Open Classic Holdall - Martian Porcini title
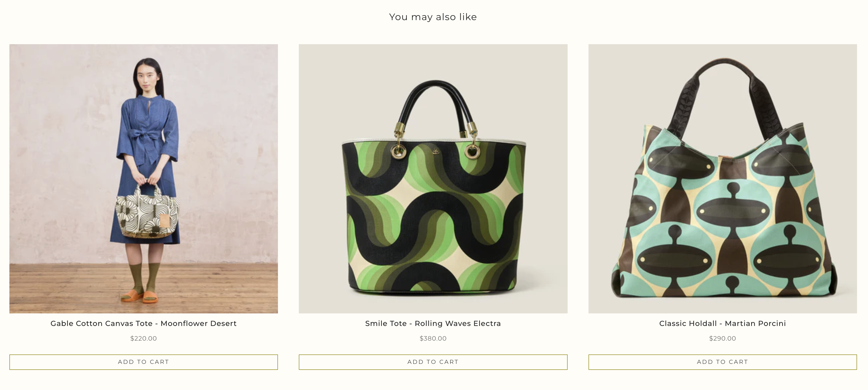Image resolution: width=868 pixels, height=390 pixels. 722,323
